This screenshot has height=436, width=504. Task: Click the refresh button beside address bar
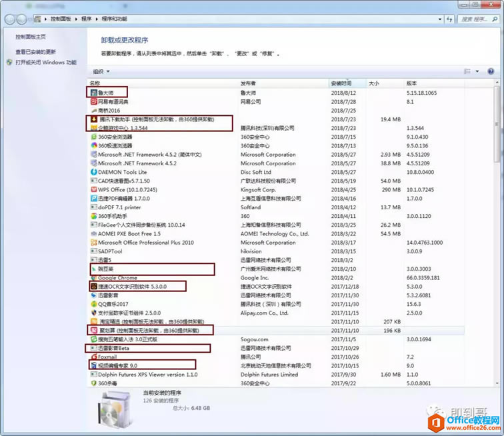(449, 19)
